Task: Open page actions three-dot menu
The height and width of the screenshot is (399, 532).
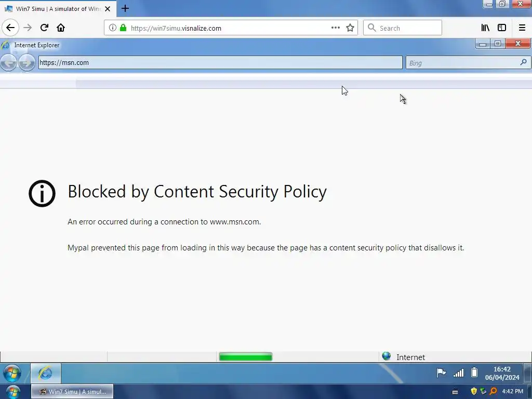Action: pyautogui.click(x=335, y=28)
